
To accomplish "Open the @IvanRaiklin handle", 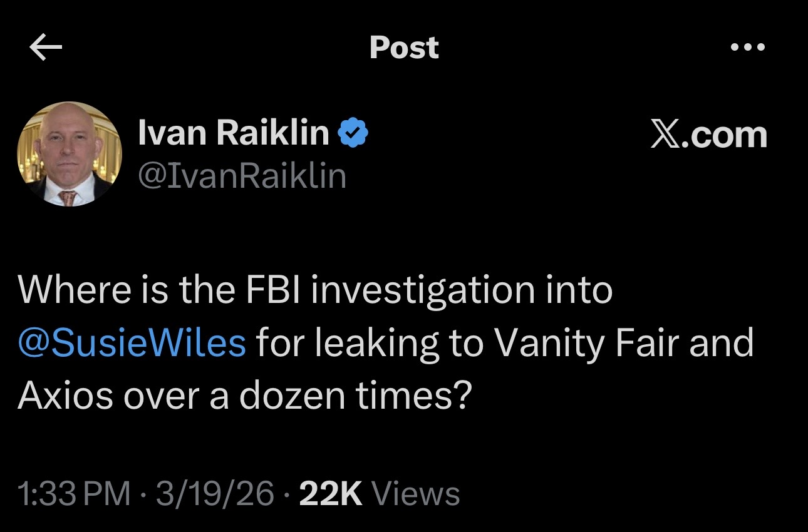I will point(241,176).
